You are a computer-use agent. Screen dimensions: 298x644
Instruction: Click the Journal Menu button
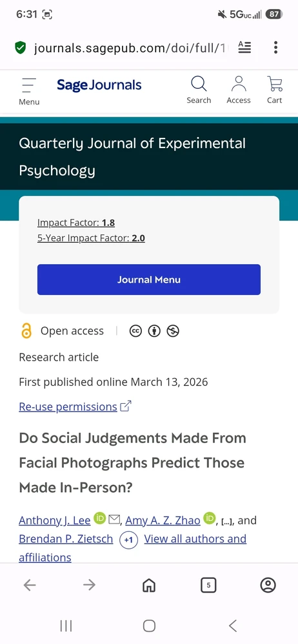[x=149, y=279]
